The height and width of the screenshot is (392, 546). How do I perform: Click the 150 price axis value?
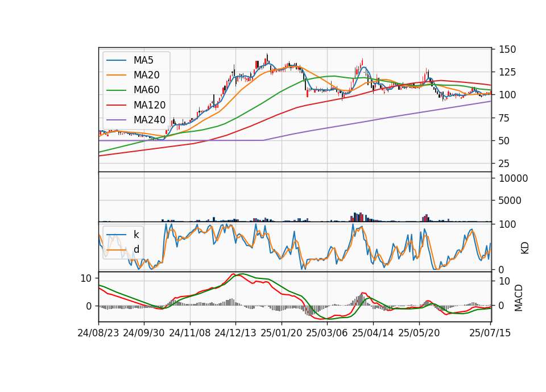[507, 49]
